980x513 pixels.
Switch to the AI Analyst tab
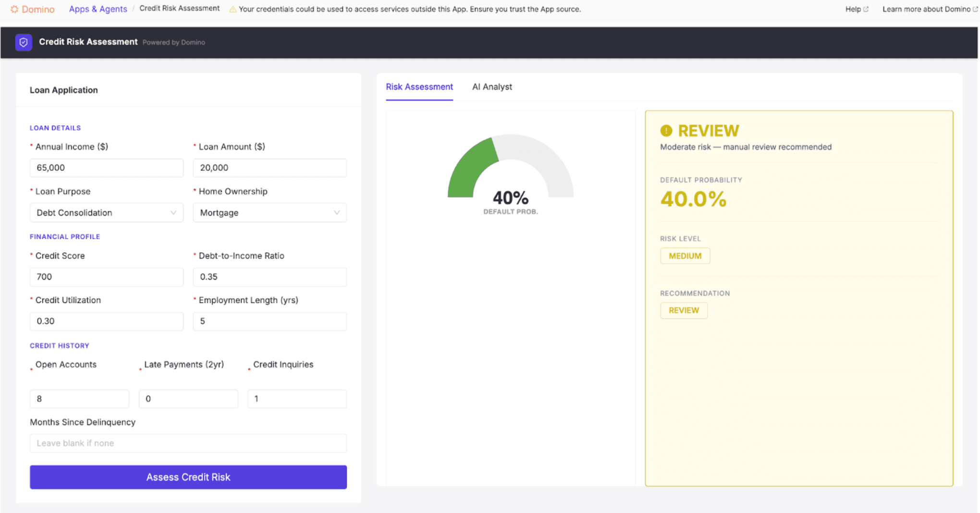[492, 87]
